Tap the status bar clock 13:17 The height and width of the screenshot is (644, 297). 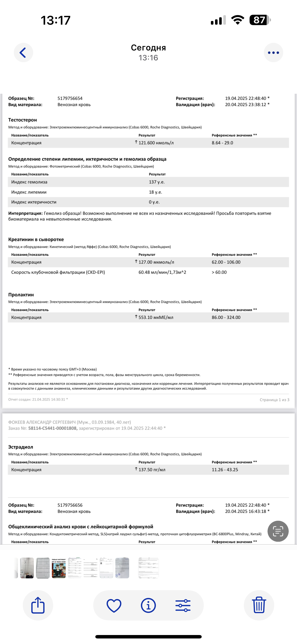[55, 20]
